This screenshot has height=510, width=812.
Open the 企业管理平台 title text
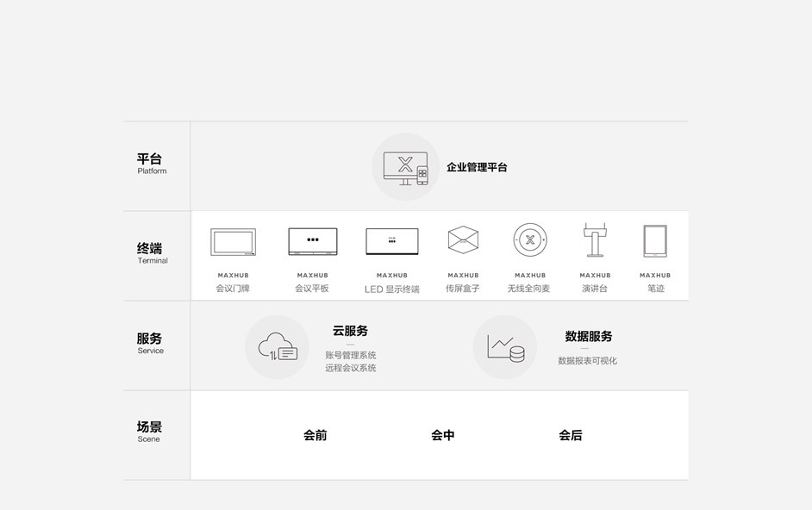(x=477, y=167)
